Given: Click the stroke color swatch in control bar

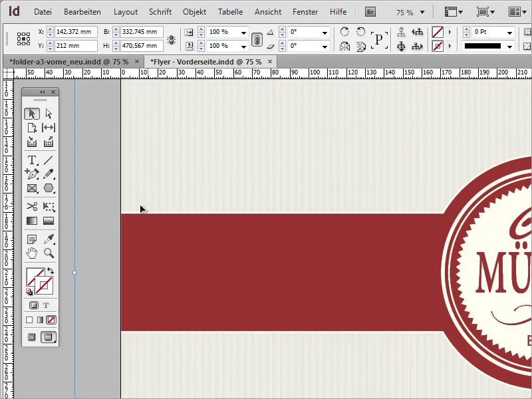Looking at the screenshot, I should (x=438, y=46).
